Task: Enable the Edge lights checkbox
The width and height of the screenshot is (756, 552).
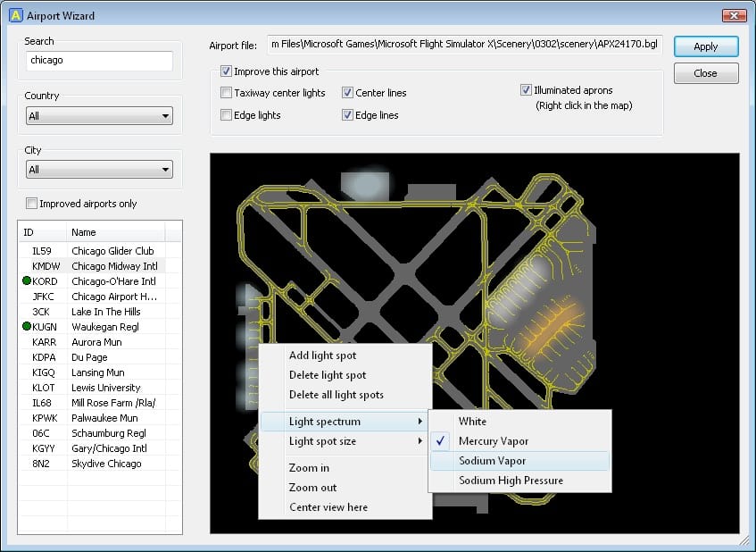Action: 227,115
